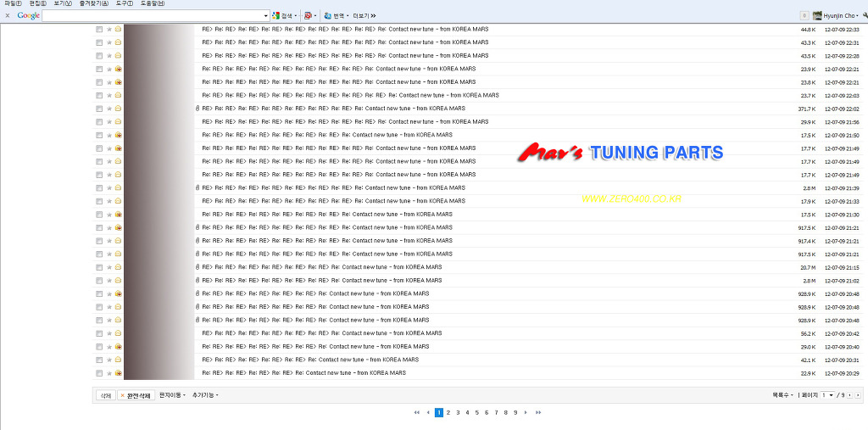Click the 0 counter badge next to Hyunjin Cho
This screenshot has width=868, height=430.
coord(804,15)
